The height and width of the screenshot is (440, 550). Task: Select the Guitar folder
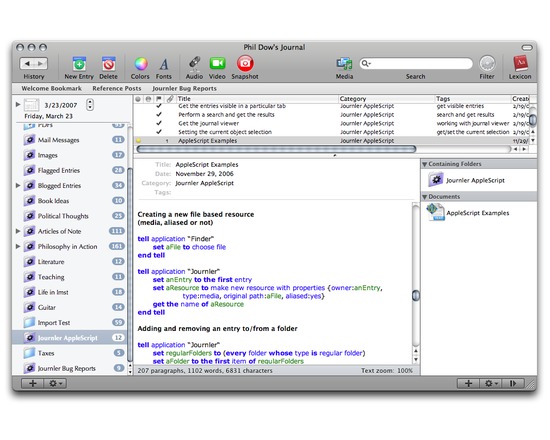[x=74, y=307]
